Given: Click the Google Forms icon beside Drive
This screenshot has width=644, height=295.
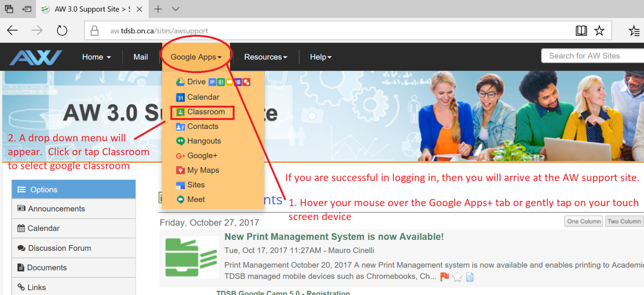Looking at the screenshot, I should click(238, 82).
